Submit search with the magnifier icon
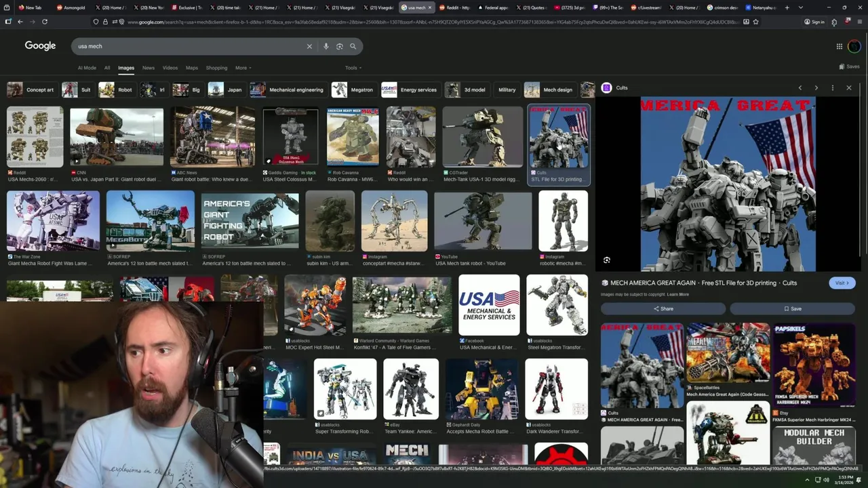Image resolution: width=868 pixels, height=488 pixels. pos(353,46)
